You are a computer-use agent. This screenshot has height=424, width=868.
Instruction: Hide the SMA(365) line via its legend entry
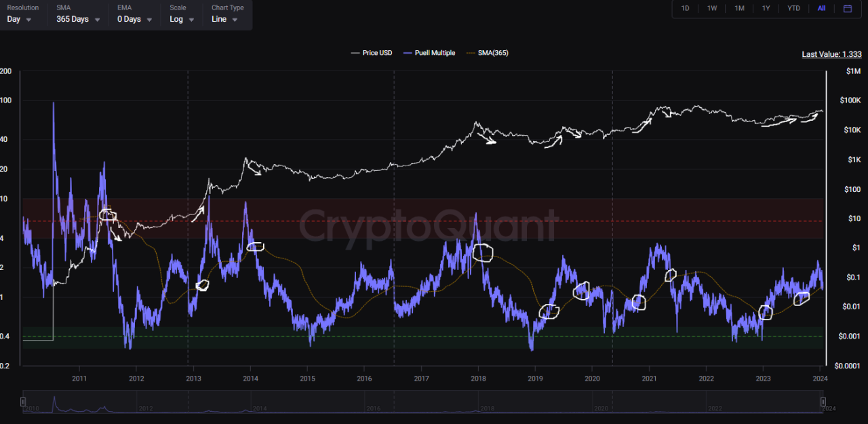tap(493, 52)
